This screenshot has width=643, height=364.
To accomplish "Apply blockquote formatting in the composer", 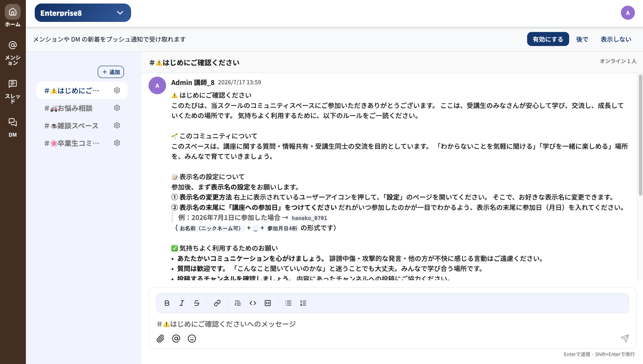I will click(x=238, y=303).
